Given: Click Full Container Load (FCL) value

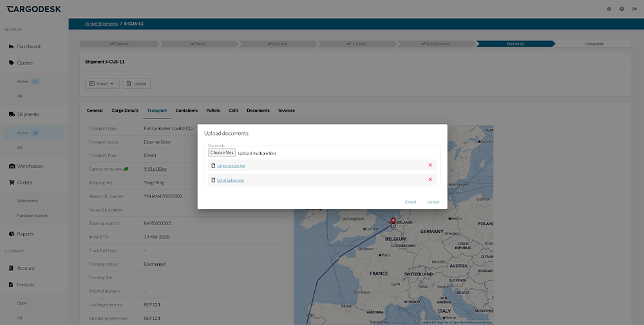Looking at the screenshot, I should (168, 129).
